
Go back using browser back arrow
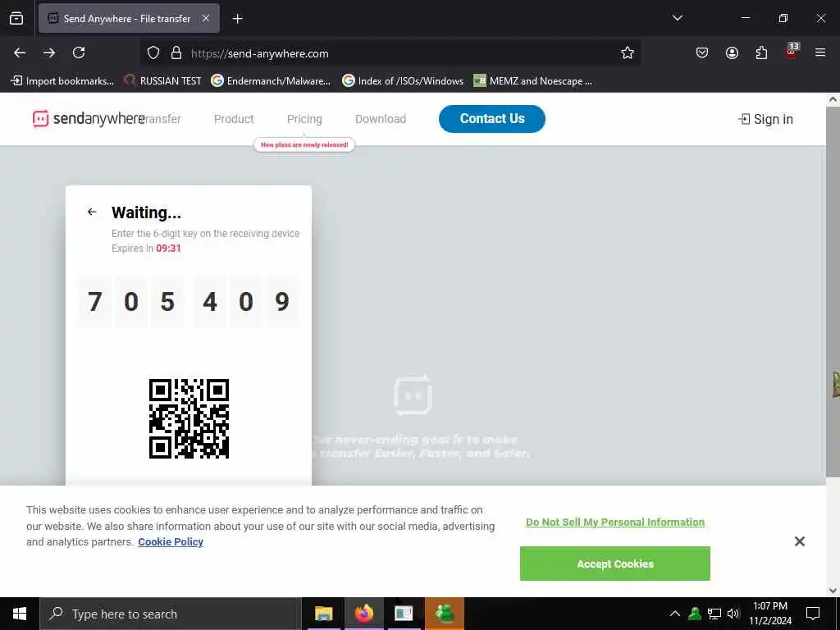(20, 52)
